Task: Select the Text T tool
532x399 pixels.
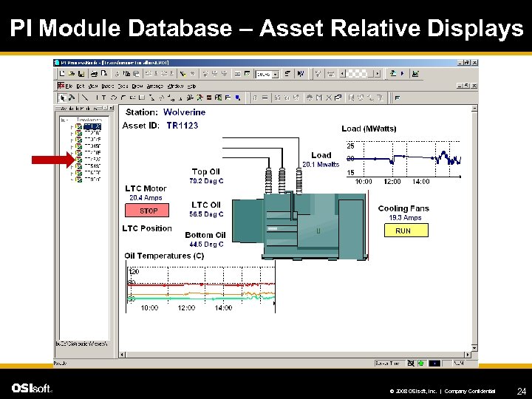Action: [x=104, y=98]
